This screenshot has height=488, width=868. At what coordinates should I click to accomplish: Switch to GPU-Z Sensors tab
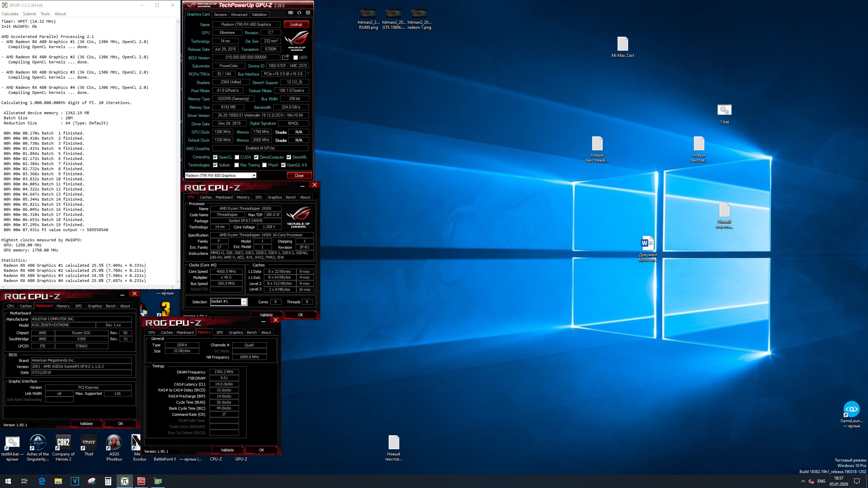tap(220, 15)
